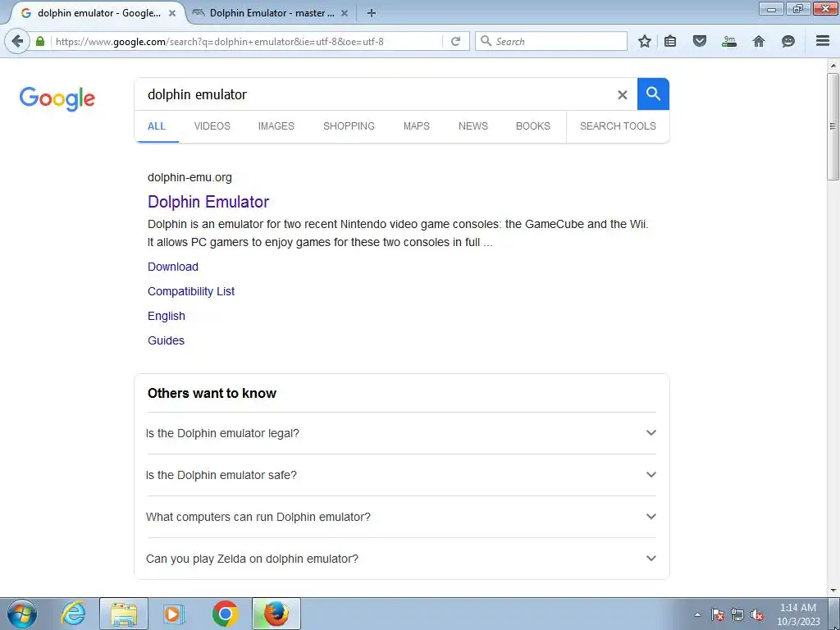Click the Google logo
This screenshot has height=630, width=840.
point(57,98)
